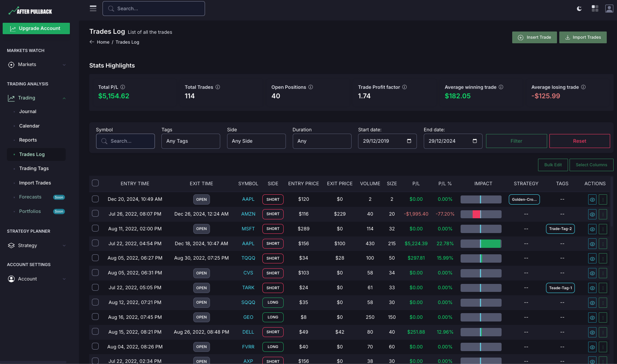Open the Start date calendar picker icon

coord(409,141)
